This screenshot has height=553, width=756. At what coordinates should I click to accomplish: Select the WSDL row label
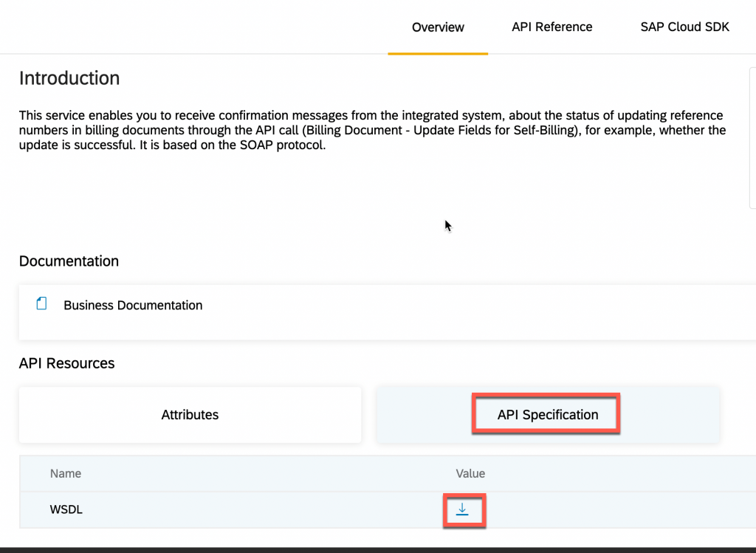pos(66,509)
